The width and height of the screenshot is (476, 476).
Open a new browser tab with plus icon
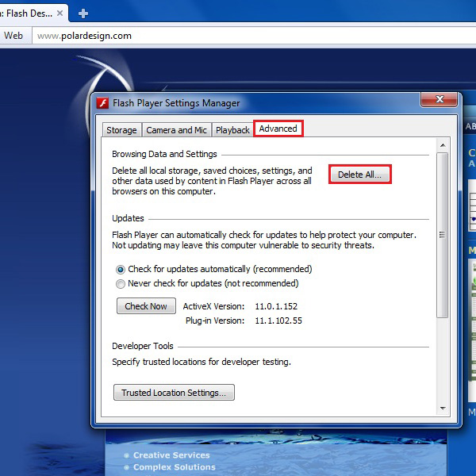tap(83, 13)
